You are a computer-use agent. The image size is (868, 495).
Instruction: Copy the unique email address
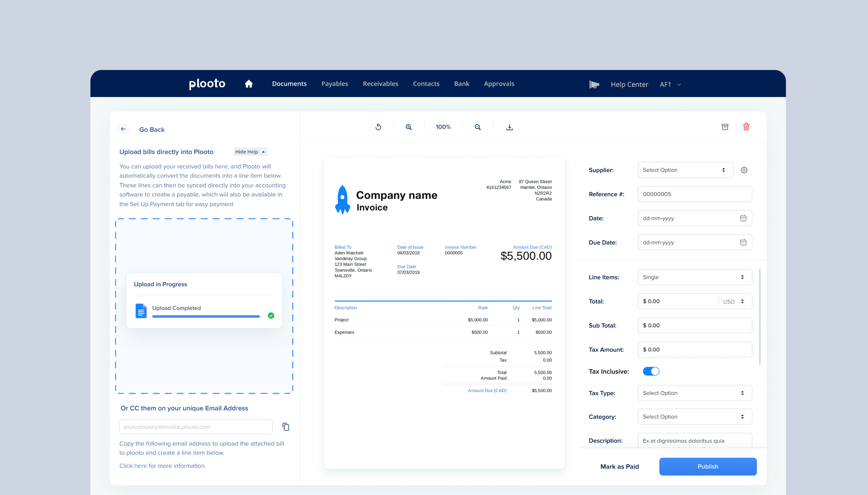pyautogui.click(x=286, y=427)
